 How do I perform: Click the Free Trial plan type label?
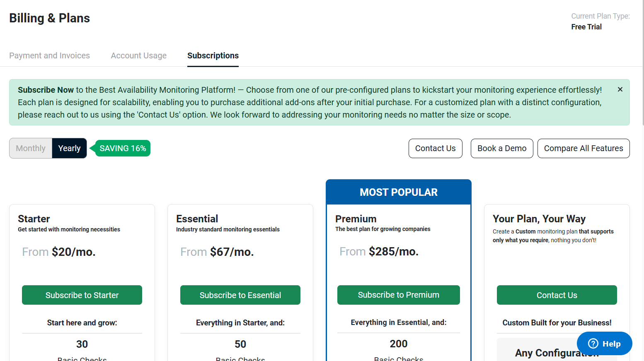click(586, 27)
